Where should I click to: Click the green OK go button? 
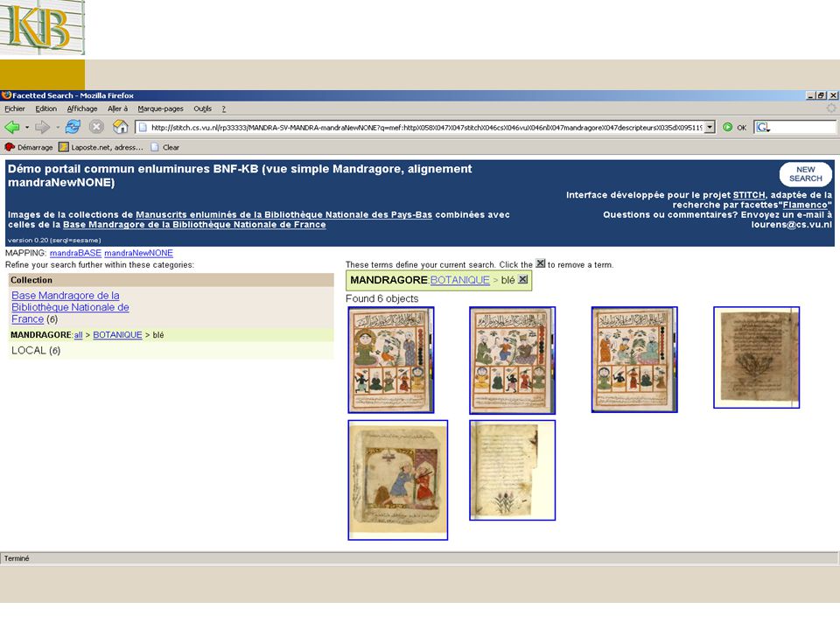(734, 128)
